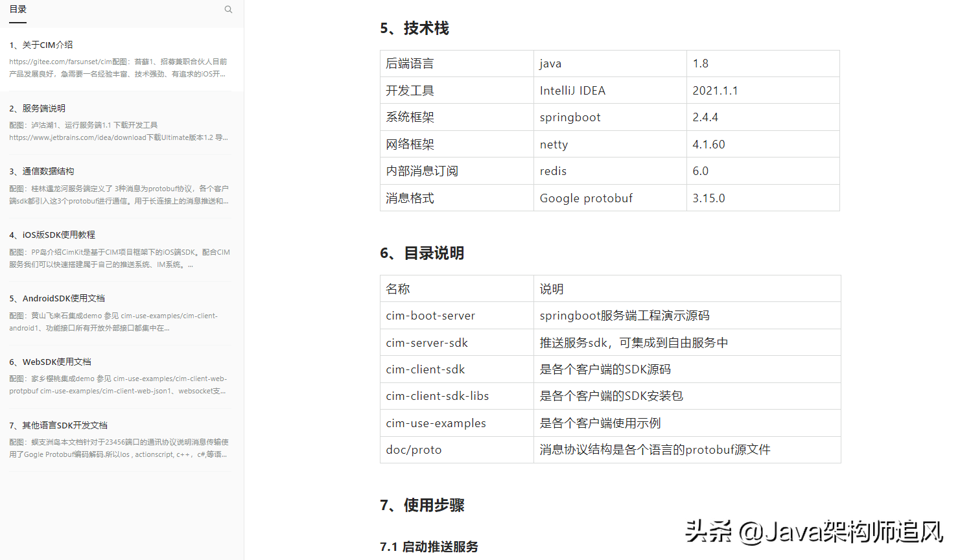Click the 是各个客户端的SDK源码 cell
Viewport: 960px width, 560px height.
[x=687, y=369]
